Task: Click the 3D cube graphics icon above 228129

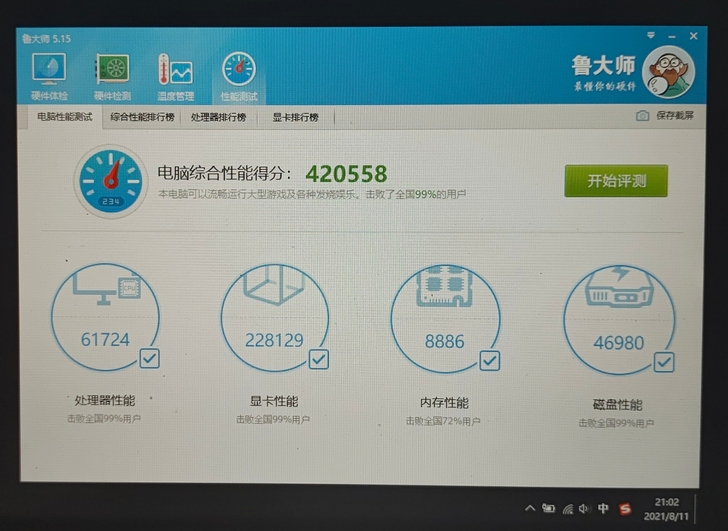Action: (274, 285)
